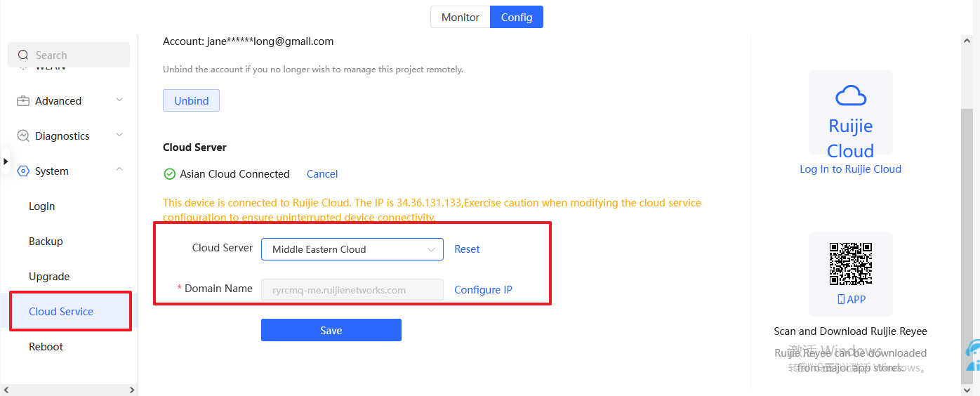Collapse the System menu section
The image size is (980, 396).
[119, 171]
